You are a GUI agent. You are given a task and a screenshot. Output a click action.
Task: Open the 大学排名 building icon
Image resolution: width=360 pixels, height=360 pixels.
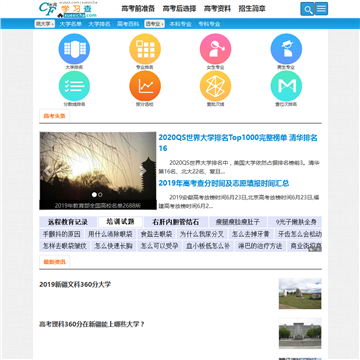pos(74,49)
